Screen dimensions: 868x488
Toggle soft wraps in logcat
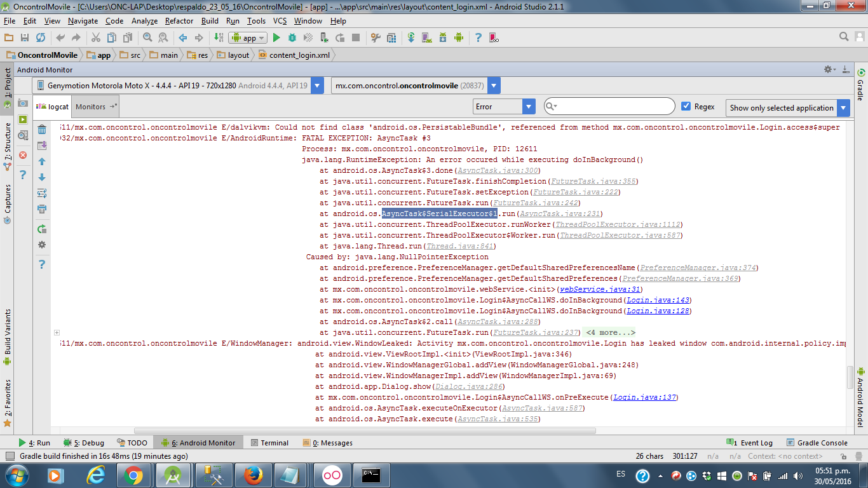tap(42, 193)
